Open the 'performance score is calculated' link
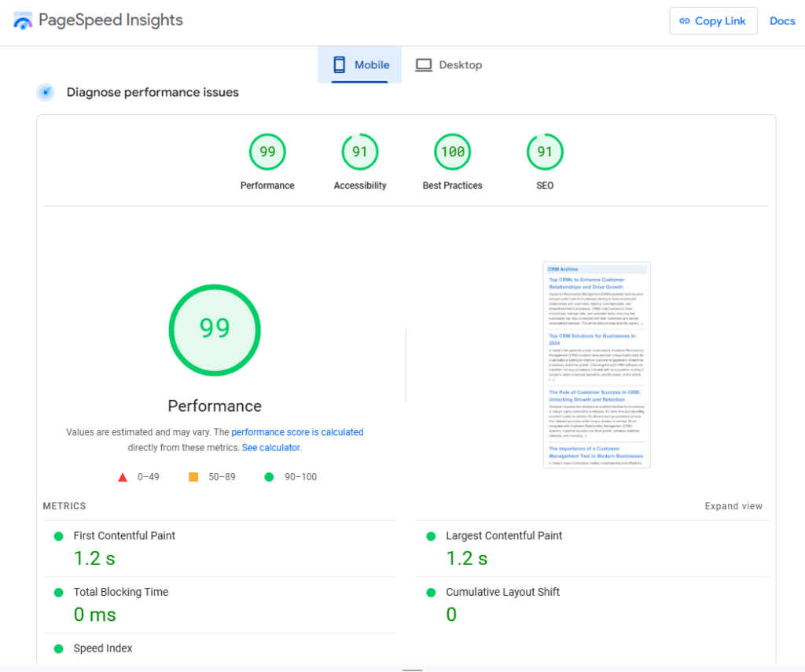Screen dimensions: 805x672 (297, 432)
